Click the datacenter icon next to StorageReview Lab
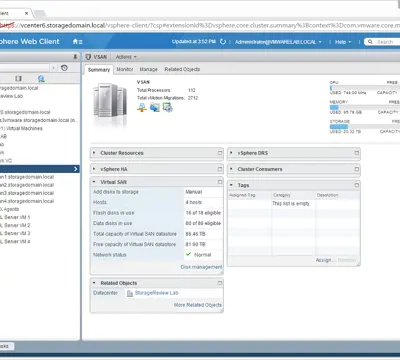This screenshot has height=360, width=400. [130, 293]
